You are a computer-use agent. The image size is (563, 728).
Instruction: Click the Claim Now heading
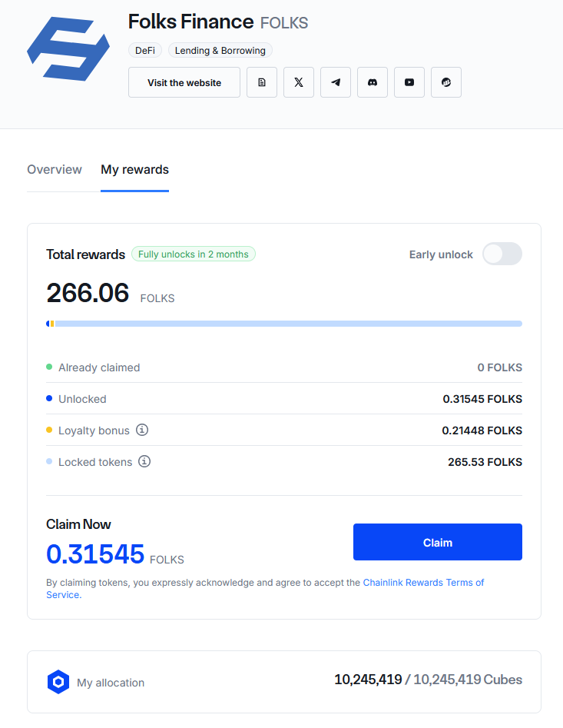coord(78,524)
